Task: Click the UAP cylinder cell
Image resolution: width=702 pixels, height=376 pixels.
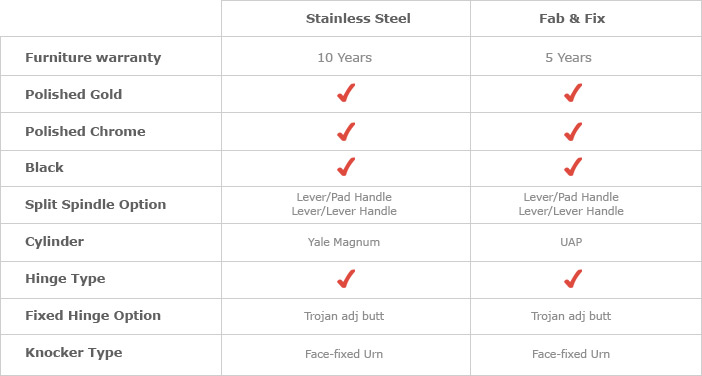Action: tap(571, 242)
